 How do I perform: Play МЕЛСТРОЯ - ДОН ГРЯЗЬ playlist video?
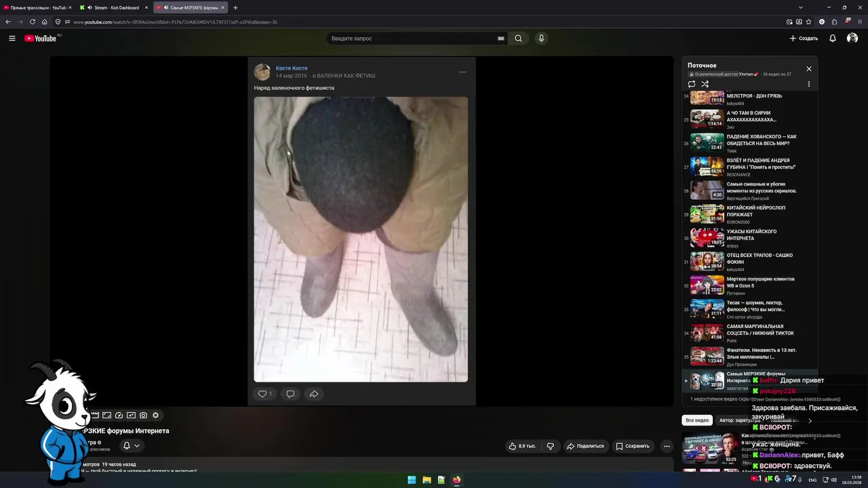[x=749, y=99]
